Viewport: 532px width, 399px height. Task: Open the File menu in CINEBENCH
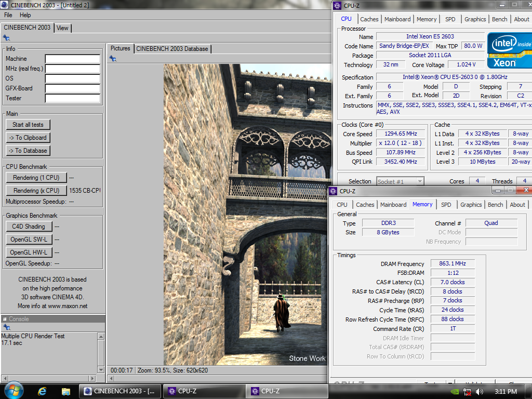pos(8,15)
